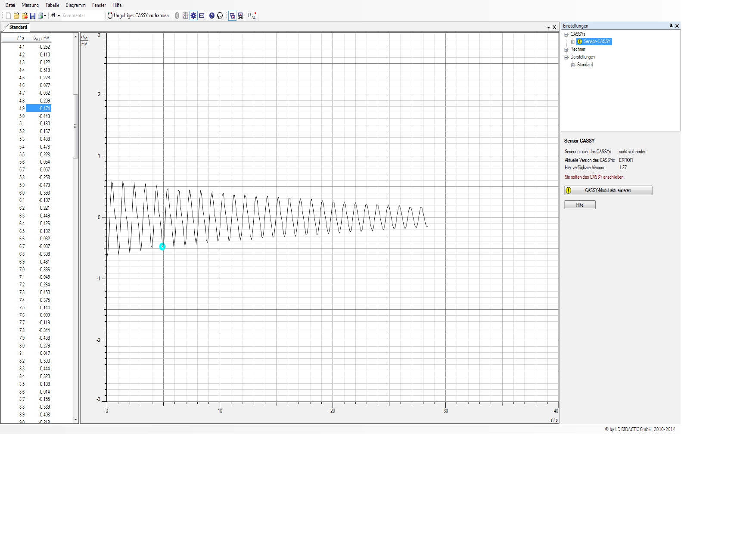Click the table scrollbar thumb
The width and height of the screenshot is (756, 534).
tap(76, 126)
